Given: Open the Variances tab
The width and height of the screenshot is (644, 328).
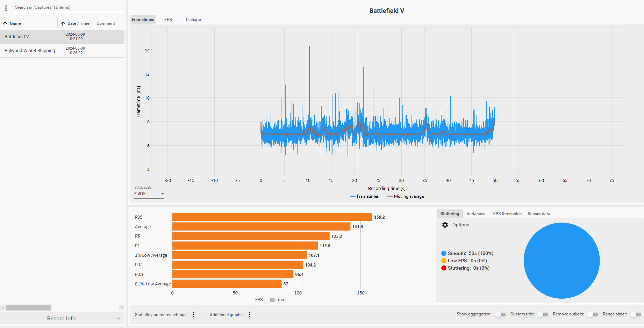Looking at the screenshot, I should (476, 214).
